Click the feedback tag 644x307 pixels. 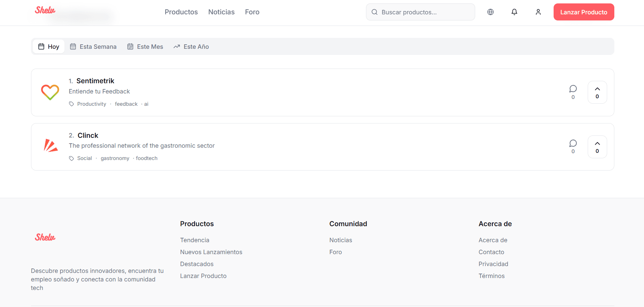point(126,104)
